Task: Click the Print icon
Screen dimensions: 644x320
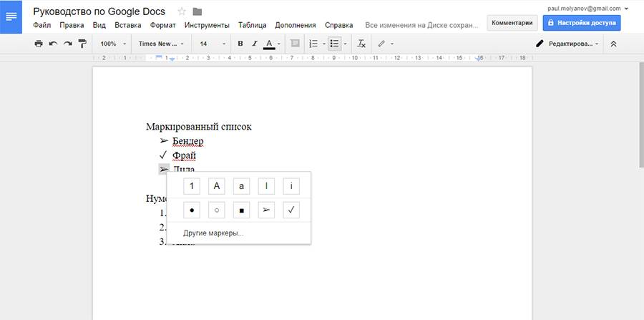Action: click(39, 44)
